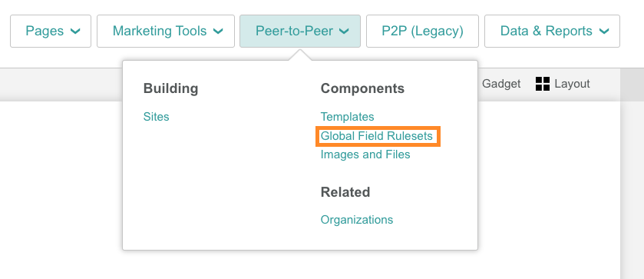Open the Pages dropdown menu
The width and height of the screenshot is (644, 279).
coord(51,32)
